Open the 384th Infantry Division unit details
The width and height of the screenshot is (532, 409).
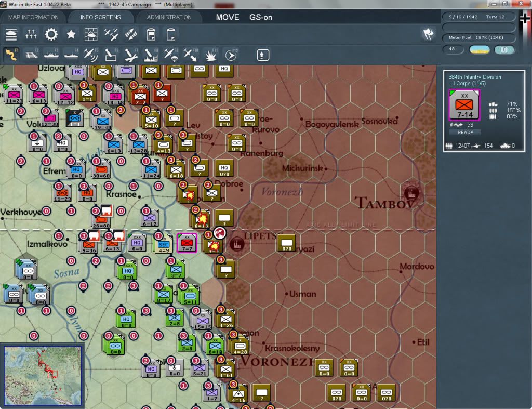[x=474, y=77]
